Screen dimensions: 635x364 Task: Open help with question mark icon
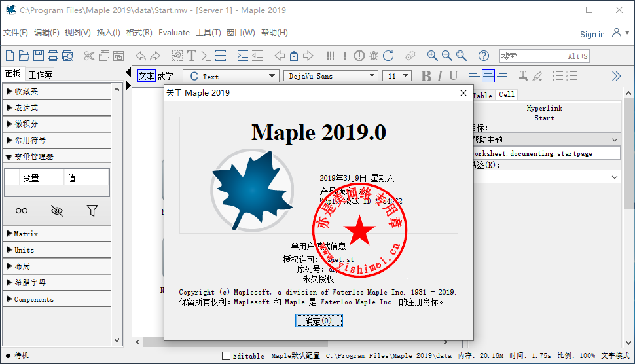484,56
